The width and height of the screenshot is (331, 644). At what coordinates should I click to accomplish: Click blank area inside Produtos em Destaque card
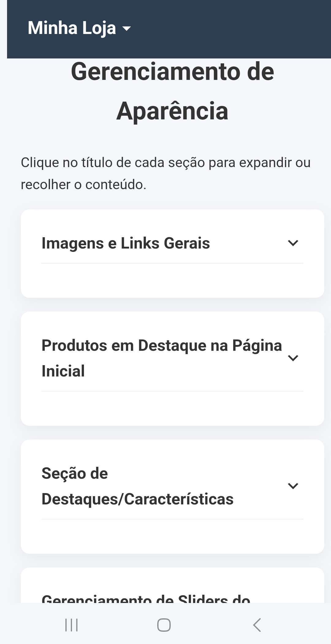coord(172,408)
